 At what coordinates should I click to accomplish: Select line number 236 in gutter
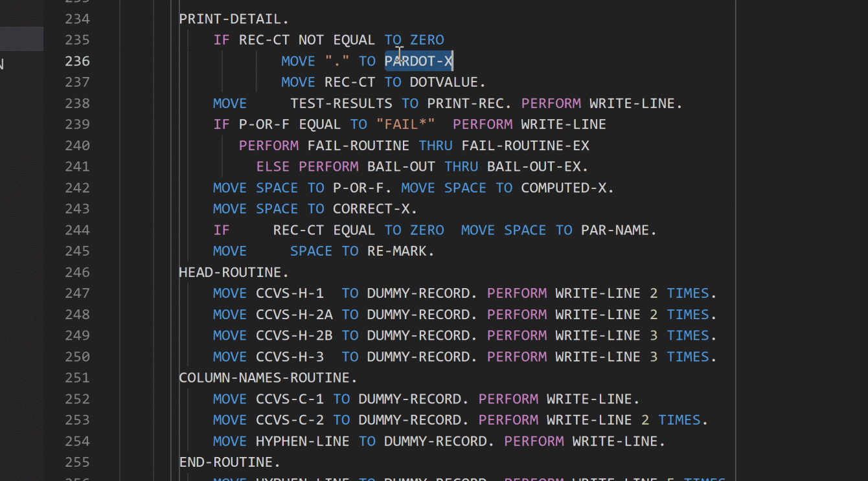point(77,61)
